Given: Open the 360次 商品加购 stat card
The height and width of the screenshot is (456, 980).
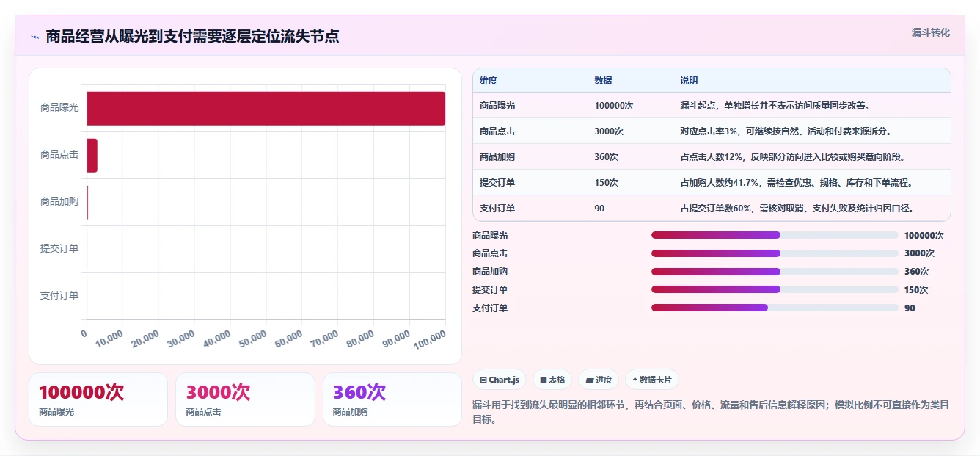Looking at the screenshot, I should [x=392, y=399].
